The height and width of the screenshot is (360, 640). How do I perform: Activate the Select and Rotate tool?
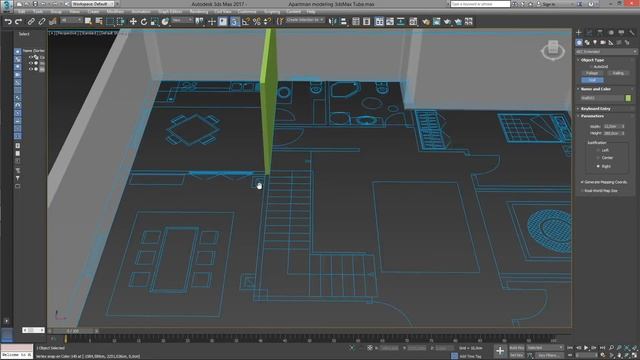144,22
